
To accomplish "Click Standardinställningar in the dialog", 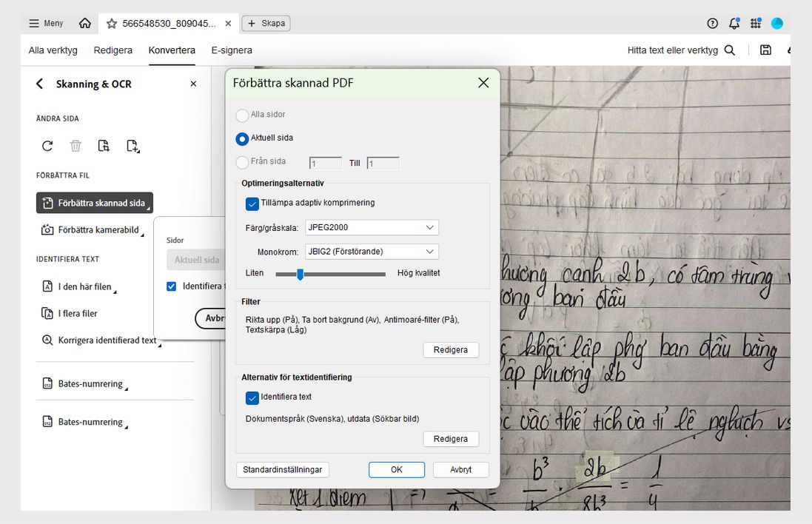I will [x=281, y=469].
